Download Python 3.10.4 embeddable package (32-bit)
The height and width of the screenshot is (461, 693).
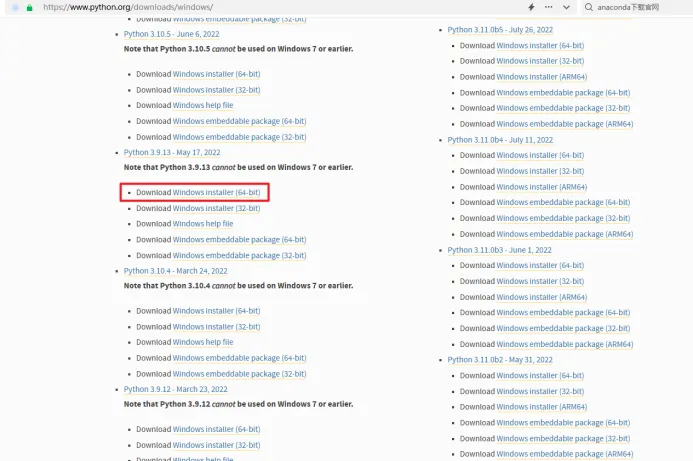(x=239, y=374)
